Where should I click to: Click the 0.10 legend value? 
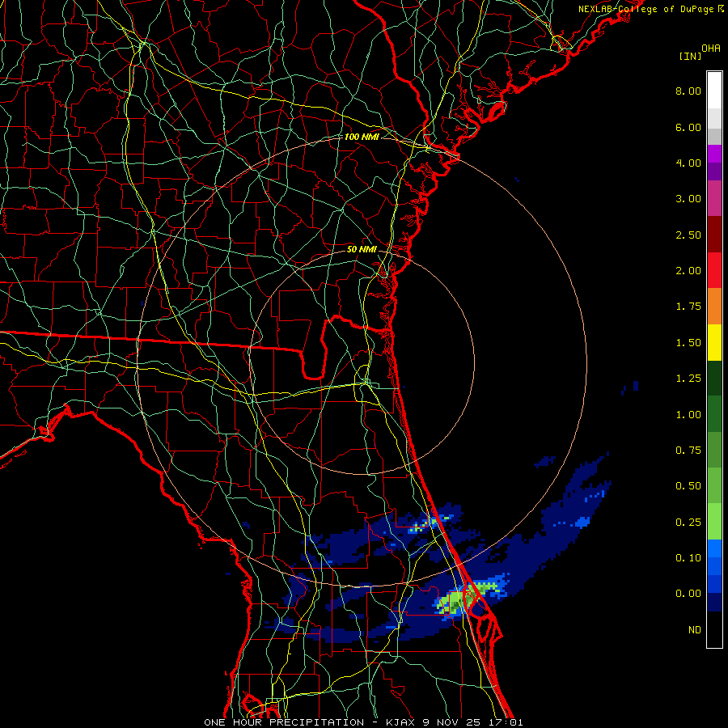[688, 558]
